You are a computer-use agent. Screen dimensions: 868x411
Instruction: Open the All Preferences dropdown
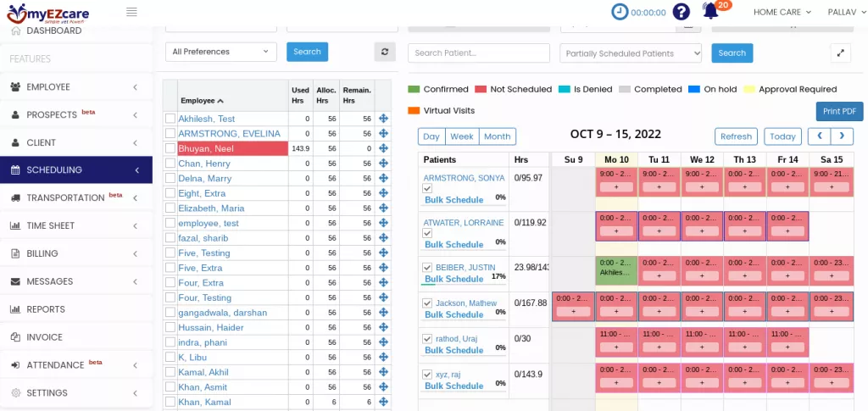(220, 53)
